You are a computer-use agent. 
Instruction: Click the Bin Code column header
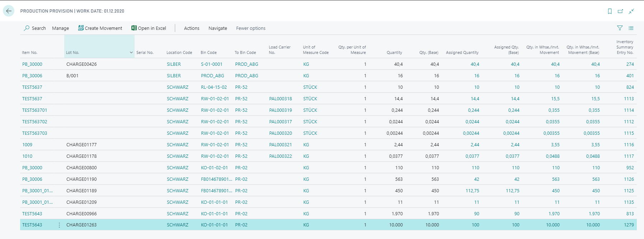click(209, 52)
